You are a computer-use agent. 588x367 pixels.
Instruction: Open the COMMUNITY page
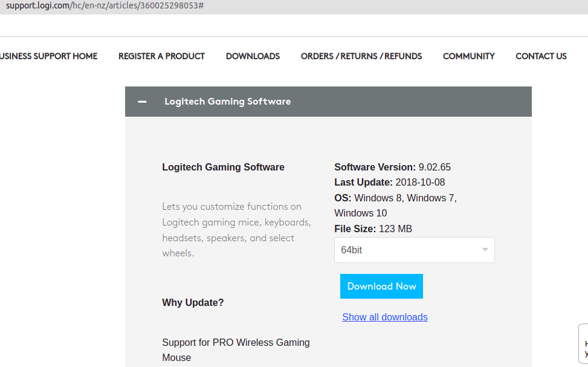468,56
